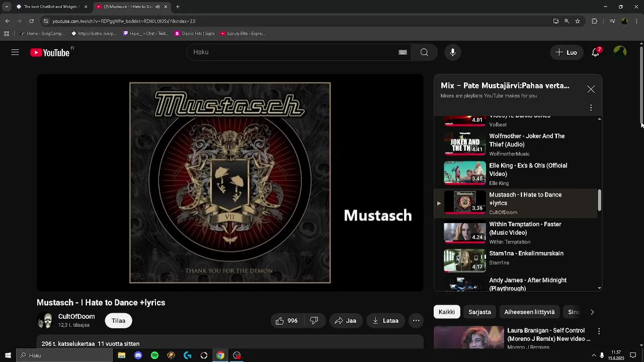Click the Mix playlist scrollbar thumb
Screen dimensions: 644x362
tap(599, 200)
